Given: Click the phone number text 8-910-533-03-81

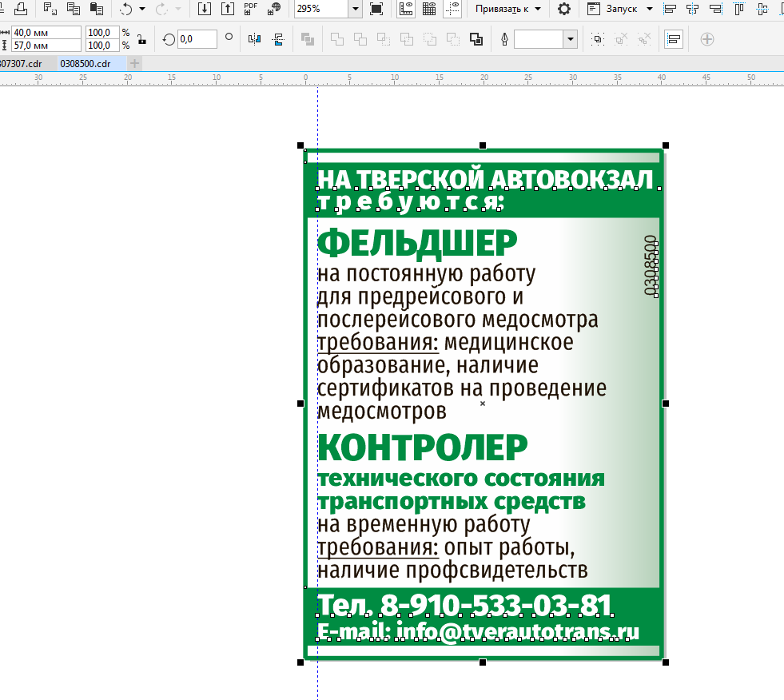Looking at the screenshot, I should point(496,605).
